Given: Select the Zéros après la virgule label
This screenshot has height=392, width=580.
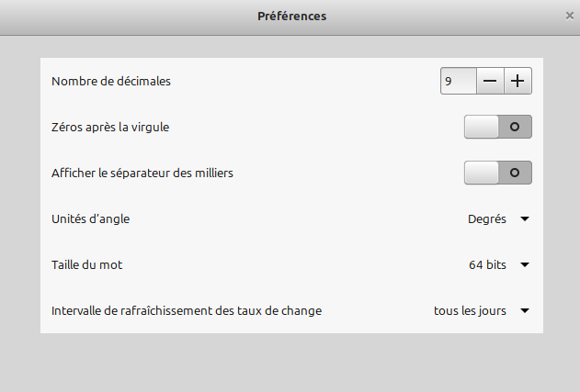Looking at the screenshot, I should pyautogui.click(x=110, y=128).
